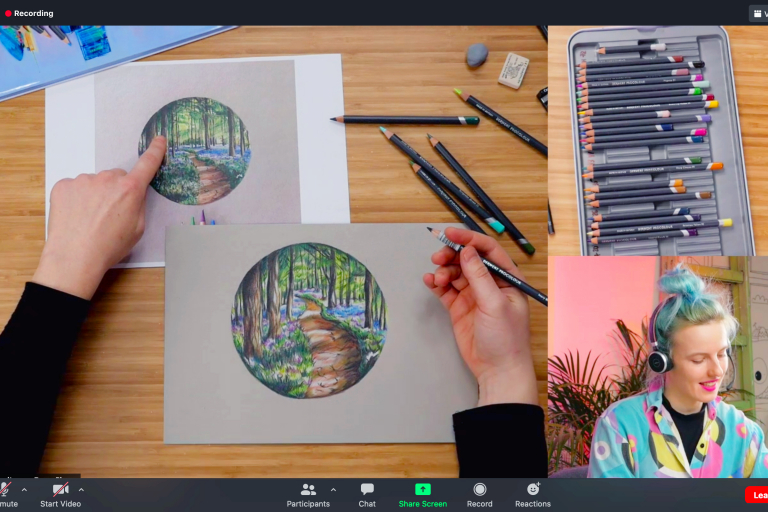Screen dimensions: 768x512
Task: Turn on camera with Start Video
Action: click(x=61, y=489)
